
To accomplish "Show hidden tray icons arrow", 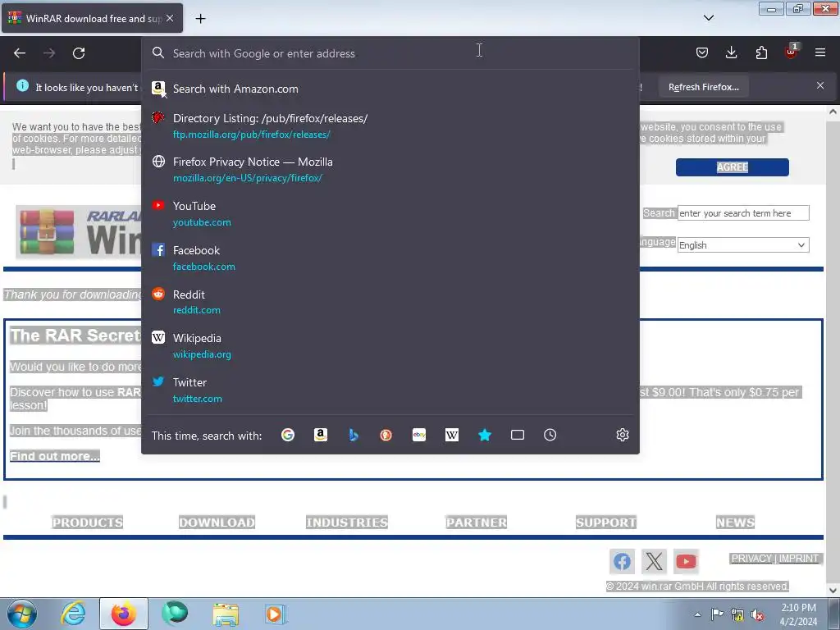I will coord(697,614).
